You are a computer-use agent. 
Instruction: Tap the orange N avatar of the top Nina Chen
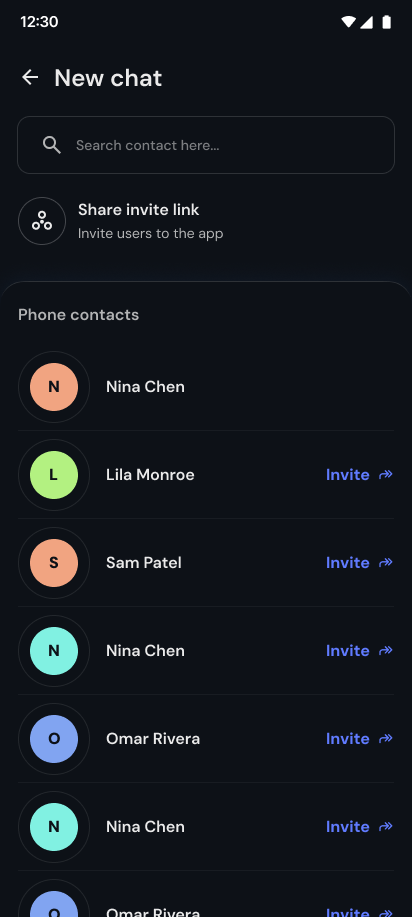[x=54, y=387]
